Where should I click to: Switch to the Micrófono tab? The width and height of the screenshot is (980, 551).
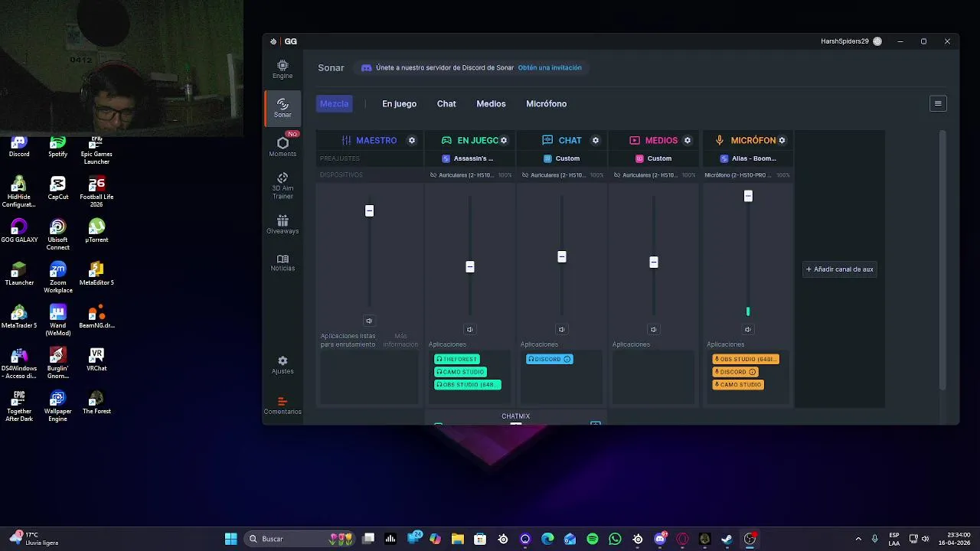coord(546,103)
